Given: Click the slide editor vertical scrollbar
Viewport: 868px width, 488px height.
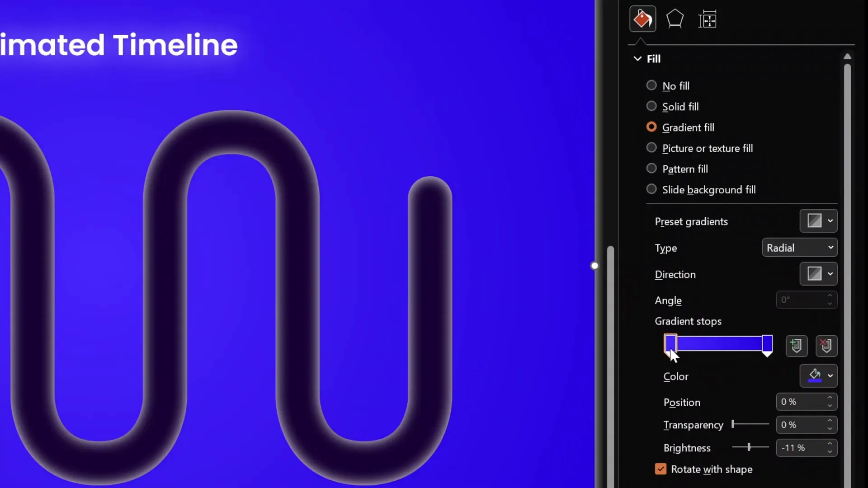Looking at the screenshot, I should pyautogui.click(x=611, y=367).
